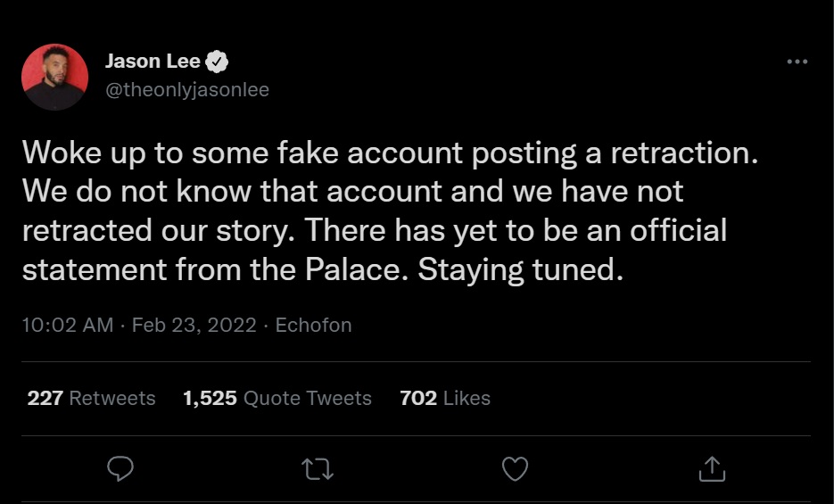The height and width of the screenshot is (504, 834).
Task: Reply to Jason Lee's tweet
Action: [x=120, y=468]
